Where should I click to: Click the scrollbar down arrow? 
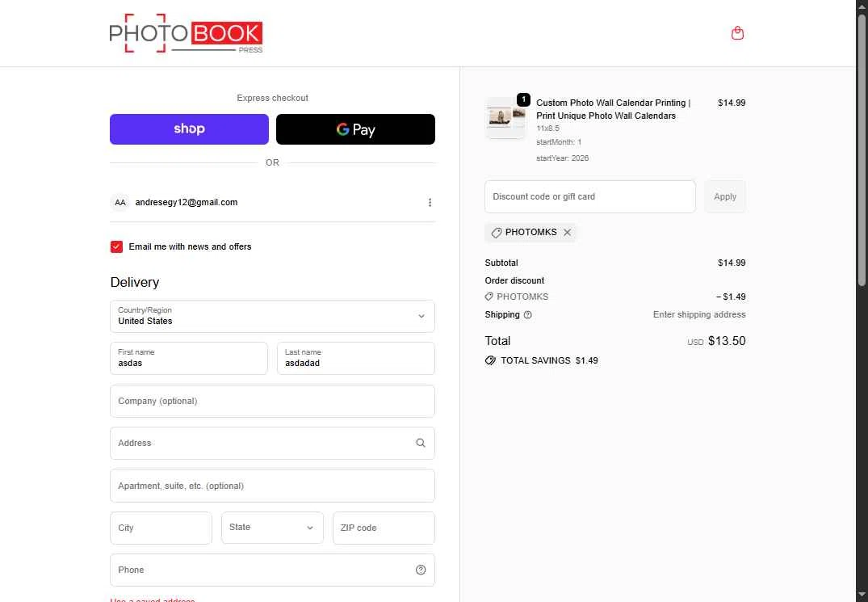point(862,596)
